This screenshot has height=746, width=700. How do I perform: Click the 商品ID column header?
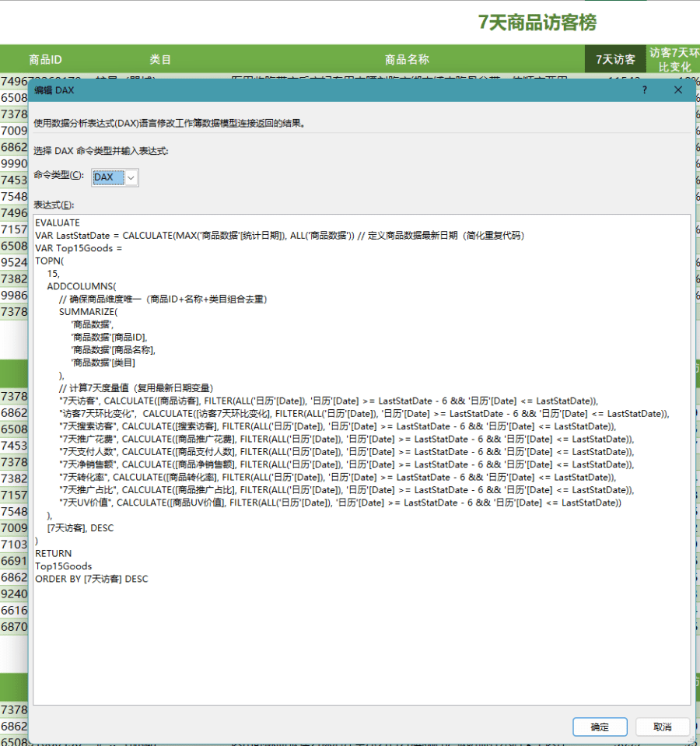(45, 59)
